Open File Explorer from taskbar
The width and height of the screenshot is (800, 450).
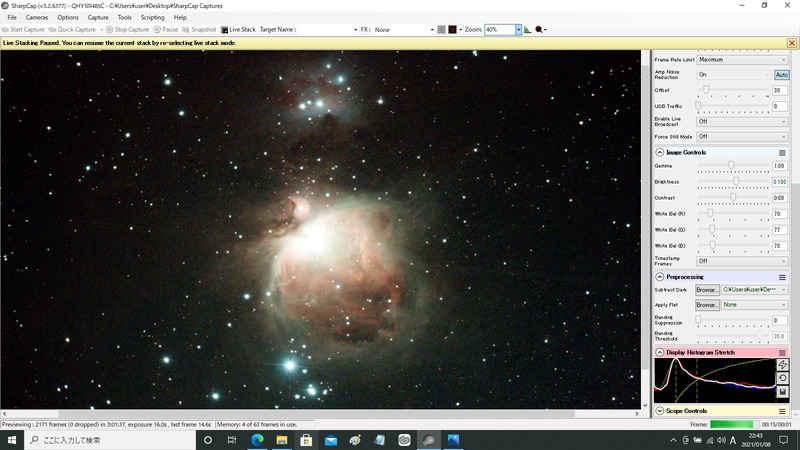pos(282,440)
